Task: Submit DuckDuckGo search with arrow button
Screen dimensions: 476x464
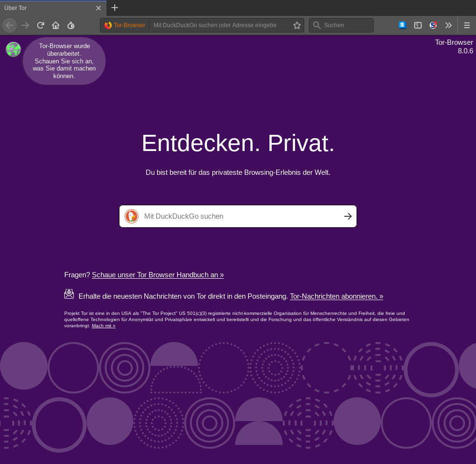Action: click(x=347, y=216)
